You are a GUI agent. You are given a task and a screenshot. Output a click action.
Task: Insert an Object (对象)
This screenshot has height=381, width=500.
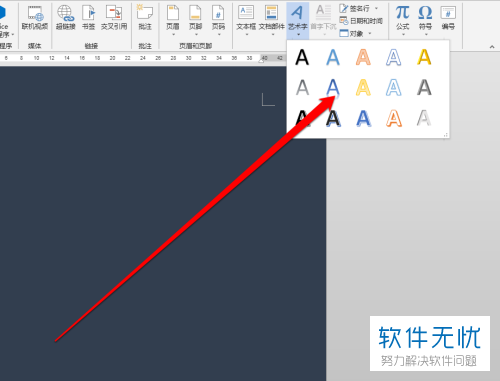point(351,33)
